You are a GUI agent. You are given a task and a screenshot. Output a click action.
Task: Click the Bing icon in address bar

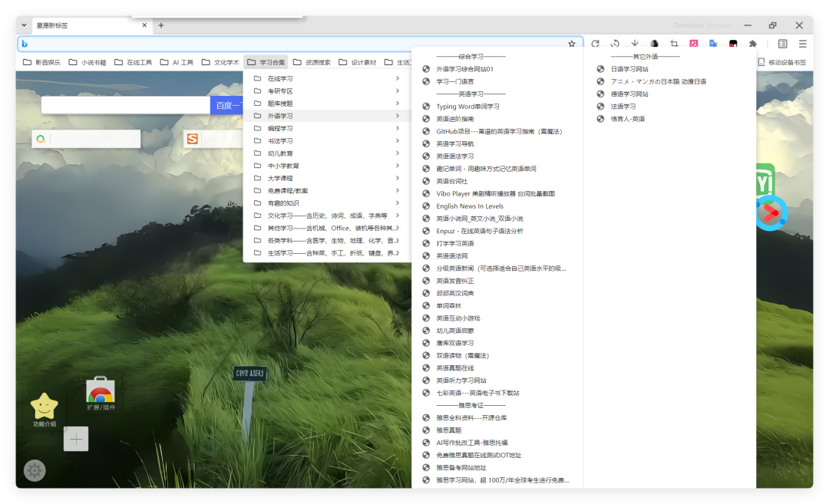pos(25,44)
